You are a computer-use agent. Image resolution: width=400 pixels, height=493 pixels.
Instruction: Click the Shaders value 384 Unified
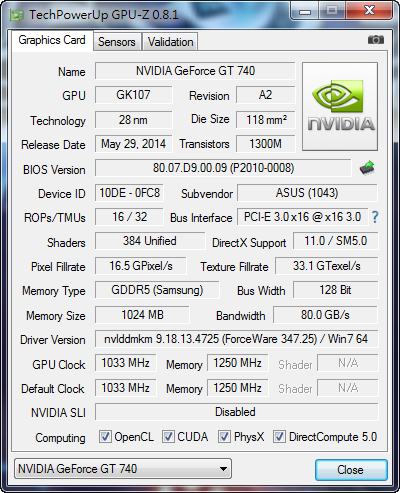pos(150,241)
